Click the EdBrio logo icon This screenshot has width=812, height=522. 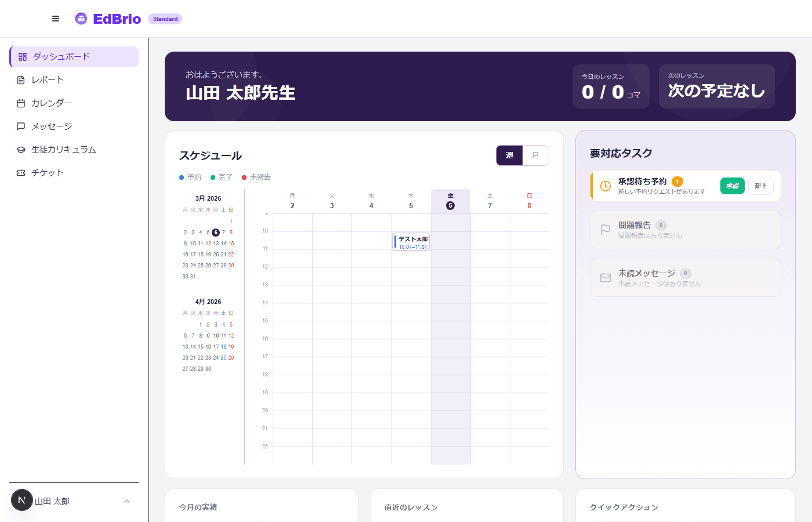point(81,18)
